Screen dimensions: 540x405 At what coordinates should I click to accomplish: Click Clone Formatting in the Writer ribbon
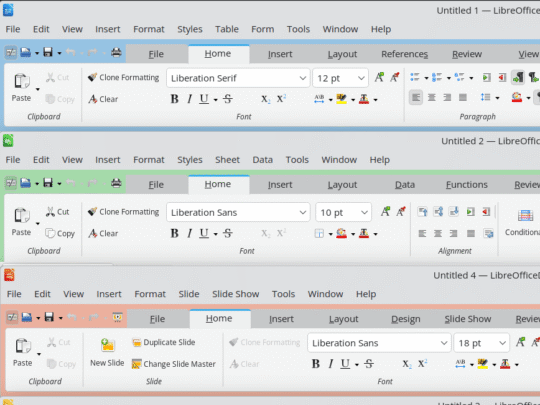click(x=123, y=77)
